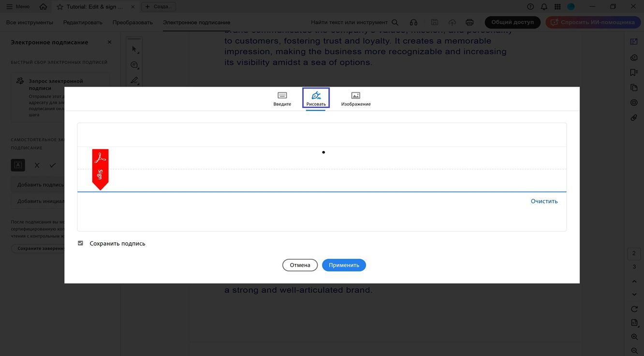Toggle the Сохранить подпись checkbox
Viewport: 644px width, 356px height.
click(81, 243)
